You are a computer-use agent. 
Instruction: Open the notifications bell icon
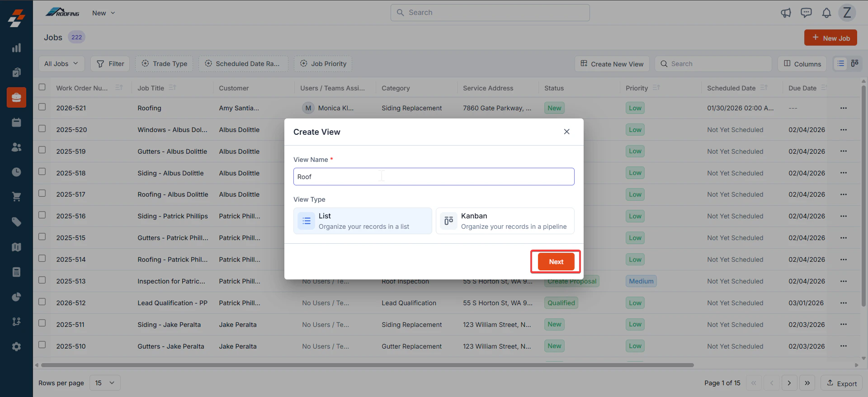(826, 13)
